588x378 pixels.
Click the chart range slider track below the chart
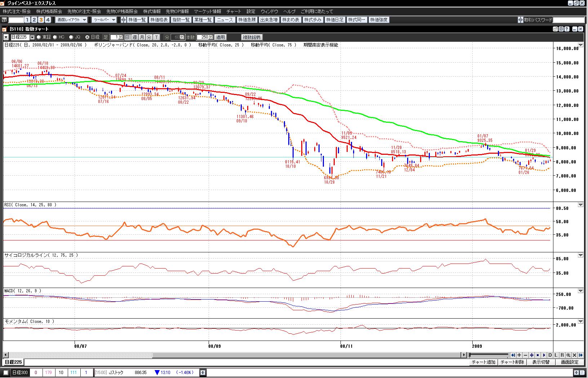(489, 355)
